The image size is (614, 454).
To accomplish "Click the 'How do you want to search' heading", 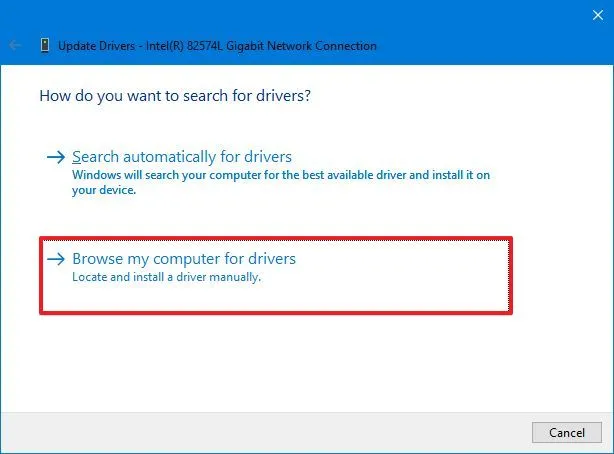I will click(175, 96).
